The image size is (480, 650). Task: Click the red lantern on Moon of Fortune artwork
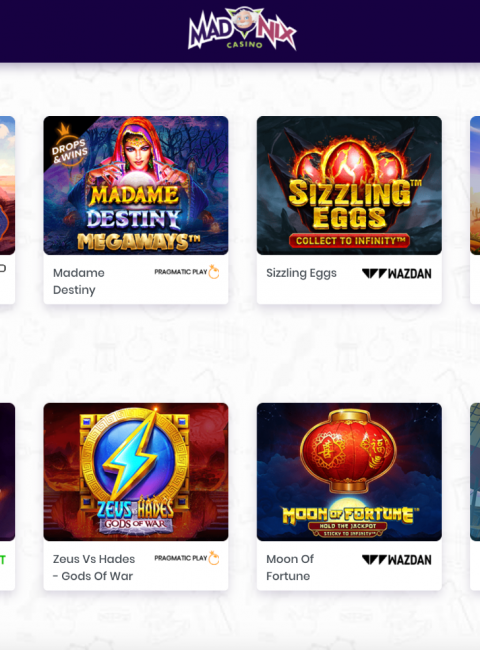[x=349, y=450]
